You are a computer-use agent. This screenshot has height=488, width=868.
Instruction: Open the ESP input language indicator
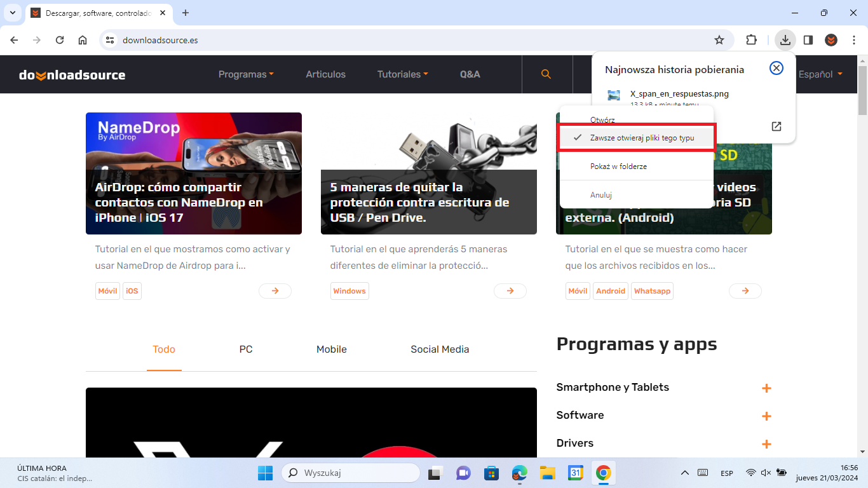(x=727, y=473)
